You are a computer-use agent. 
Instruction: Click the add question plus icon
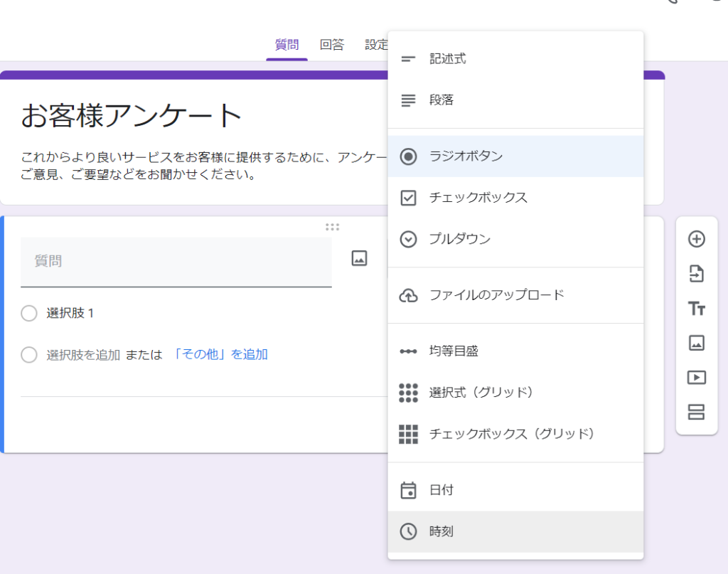point(697,239)
